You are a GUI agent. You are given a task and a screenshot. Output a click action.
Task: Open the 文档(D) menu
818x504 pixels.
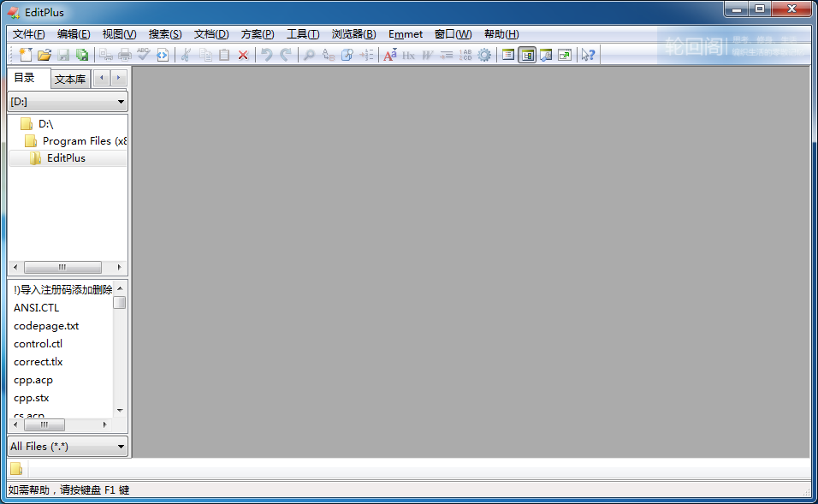tap(211, 34)
